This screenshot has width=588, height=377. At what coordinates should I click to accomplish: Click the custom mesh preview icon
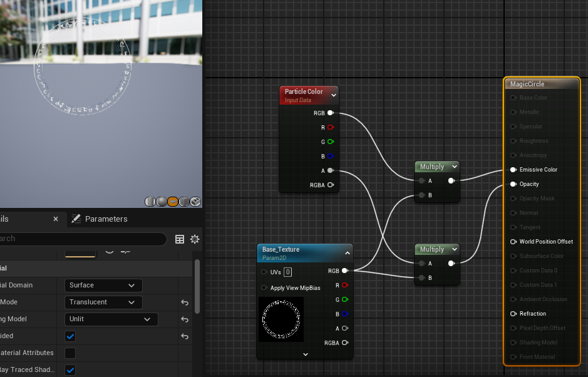click(195, 202)
